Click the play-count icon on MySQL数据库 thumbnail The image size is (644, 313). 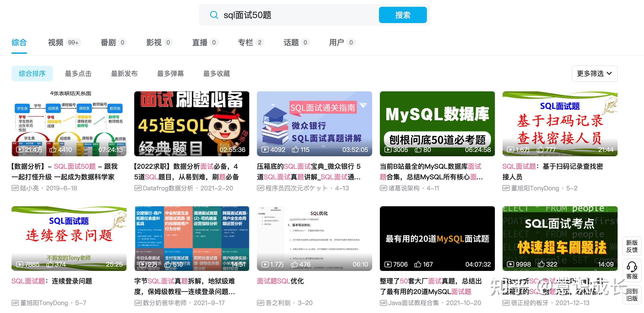[x=388, y=149]
